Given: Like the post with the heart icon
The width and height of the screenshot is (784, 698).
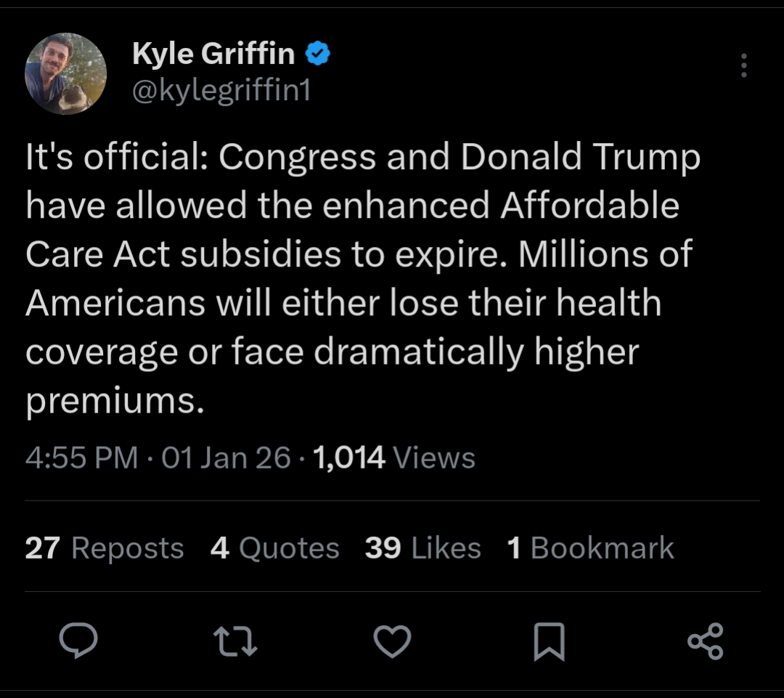Looking at the screenshot, I should pos(392,641).
